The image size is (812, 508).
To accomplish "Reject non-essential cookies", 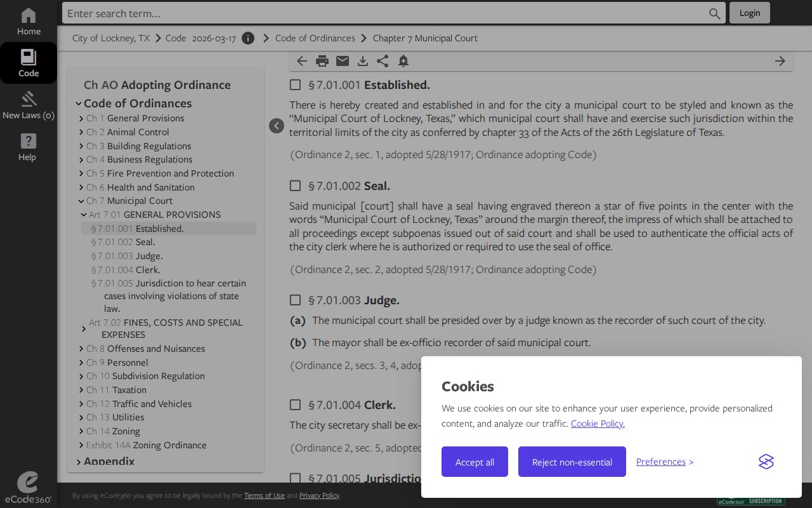I will (572, 462).
